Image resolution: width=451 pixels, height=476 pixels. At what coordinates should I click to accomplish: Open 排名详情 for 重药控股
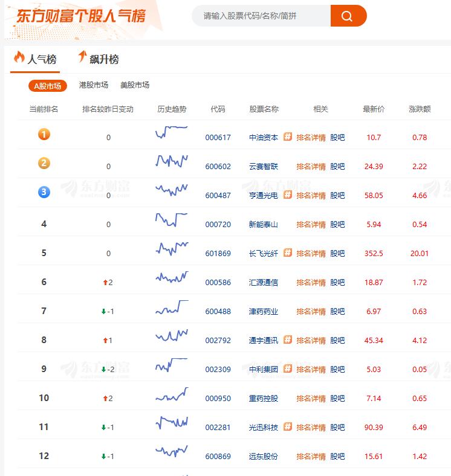[311, 398]
